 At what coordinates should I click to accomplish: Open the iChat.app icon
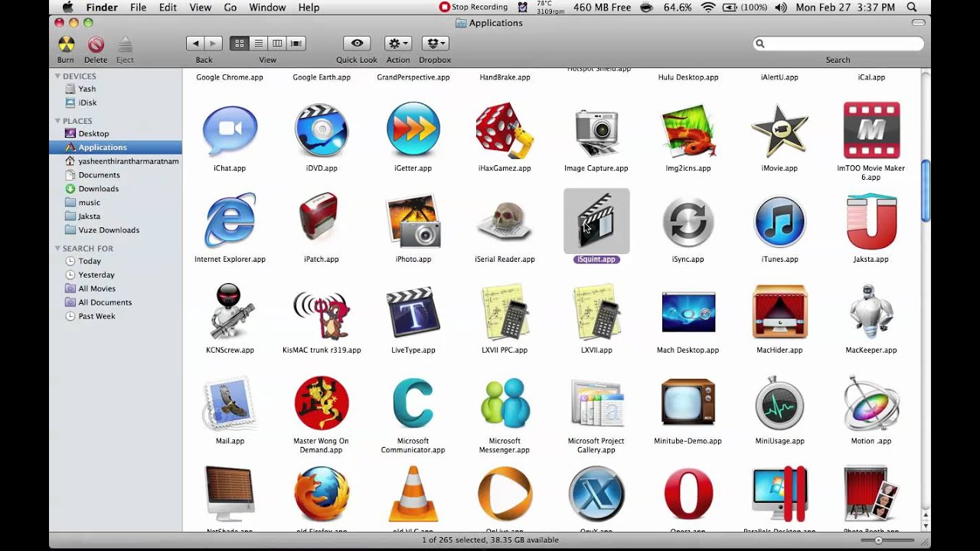click(x=230, y=131)
